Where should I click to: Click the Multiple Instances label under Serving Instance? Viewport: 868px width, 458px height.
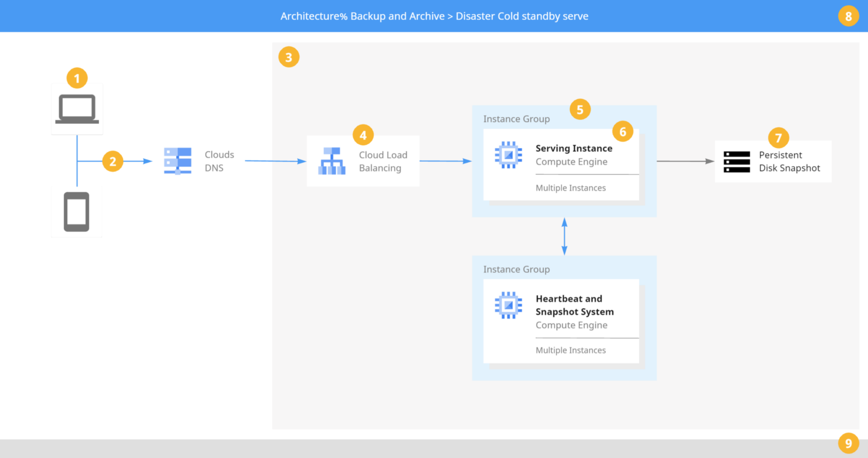click(570, 188)
